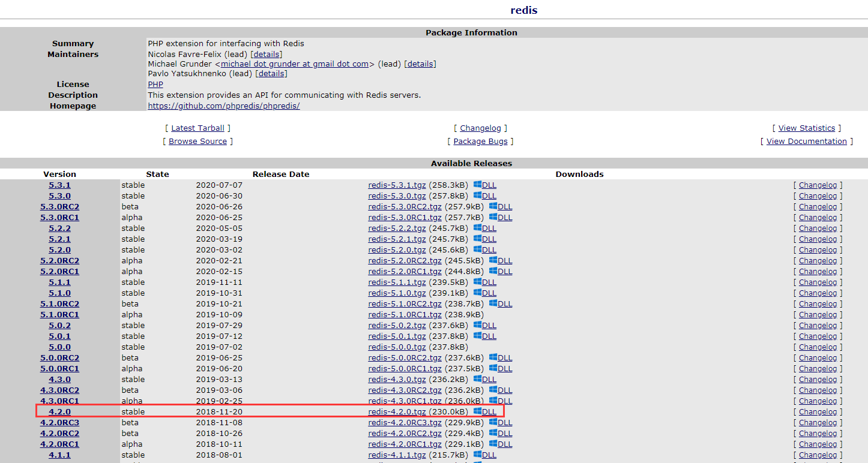This screenshot has width=868, height=463.
Task: Open the Changelog for the 4.2.0 row
Action: click(x=818, y=411)
